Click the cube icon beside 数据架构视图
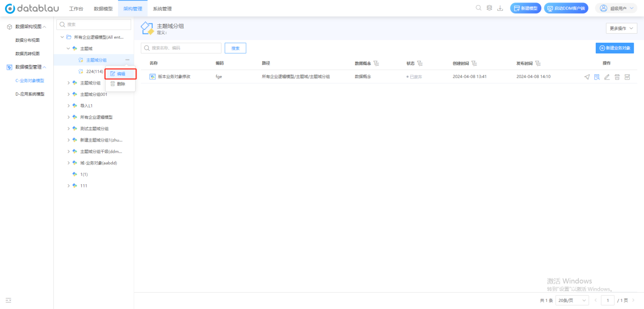This screenshot has width=644, height=309. pos(9,26)
